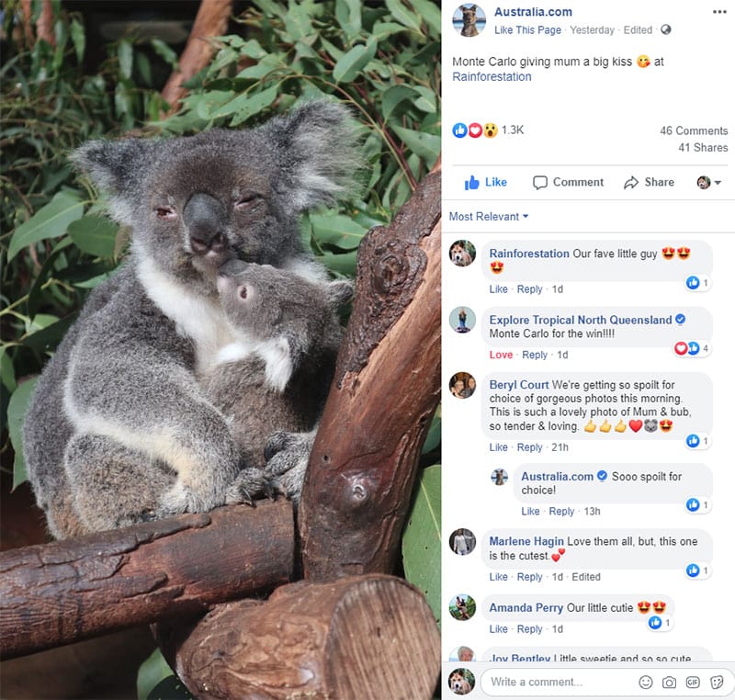Image resolution: width=735 pixels, height=700 pixels.
Task: Click the emoji smiley icon in comment box
Action: (x=646, y=683)
